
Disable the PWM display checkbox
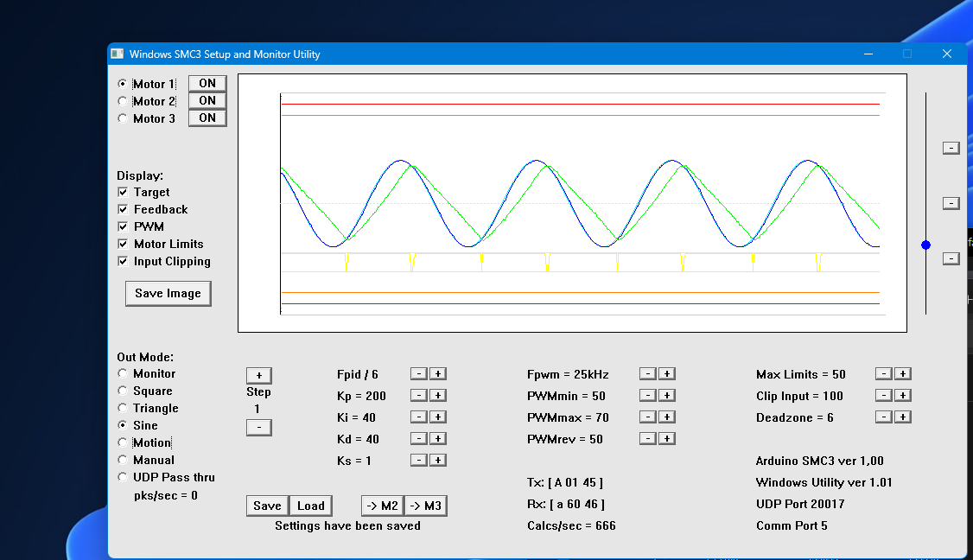tap(123, 226)
